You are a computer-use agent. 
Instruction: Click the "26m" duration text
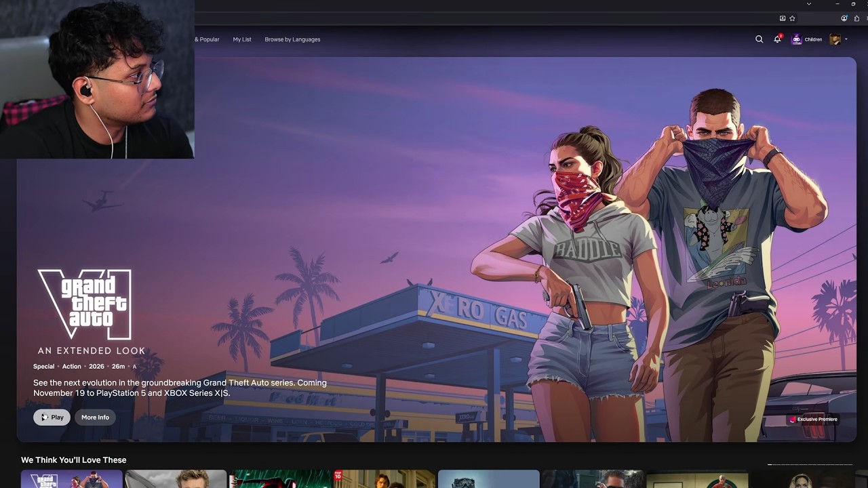coord(119,367)
